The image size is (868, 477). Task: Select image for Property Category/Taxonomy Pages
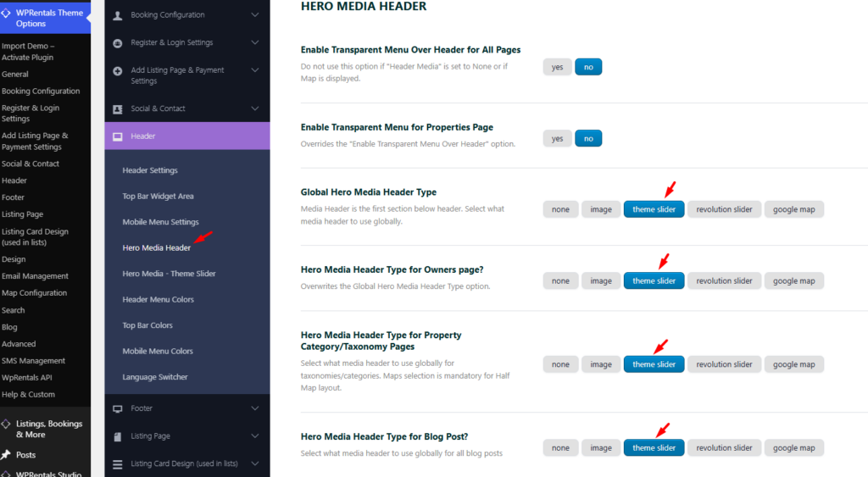[601, 364]
